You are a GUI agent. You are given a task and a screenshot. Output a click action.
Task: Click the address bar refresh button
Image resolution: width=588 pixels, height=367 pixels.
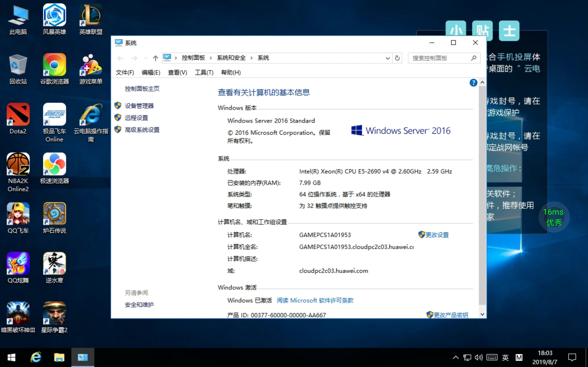click(x=398, y=58)
